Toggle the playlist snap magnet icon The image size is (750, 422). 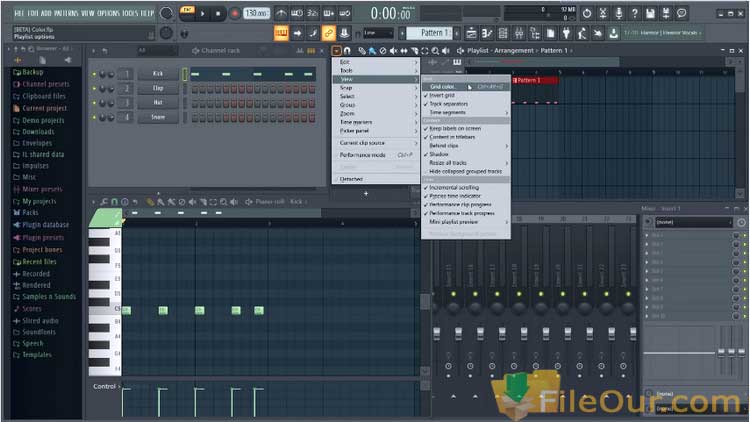click(347, 50)
